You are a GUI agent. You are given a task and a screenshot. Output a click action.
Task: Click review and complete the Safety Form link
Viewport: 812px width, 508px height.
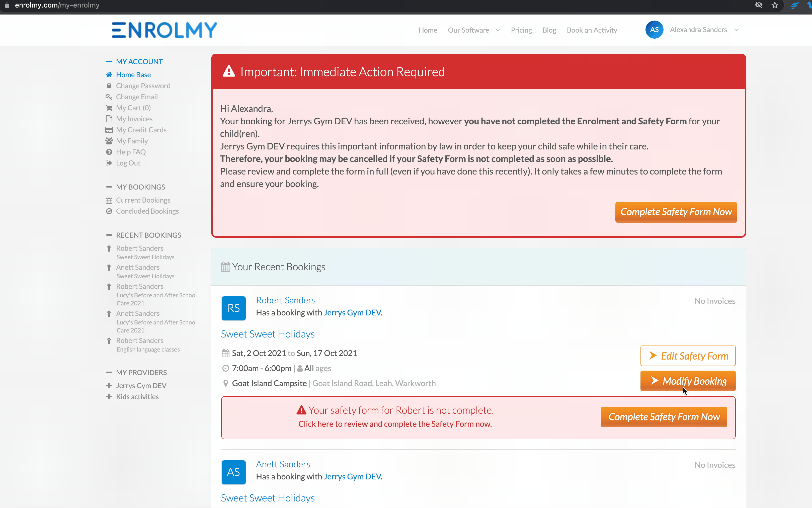click(395, 424)
